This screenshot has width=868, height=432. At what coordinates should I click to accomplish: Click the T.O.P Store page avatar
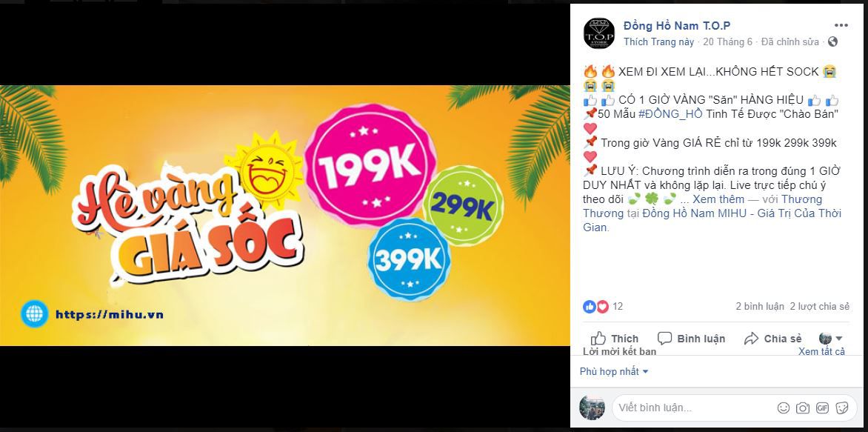(599, 33)
